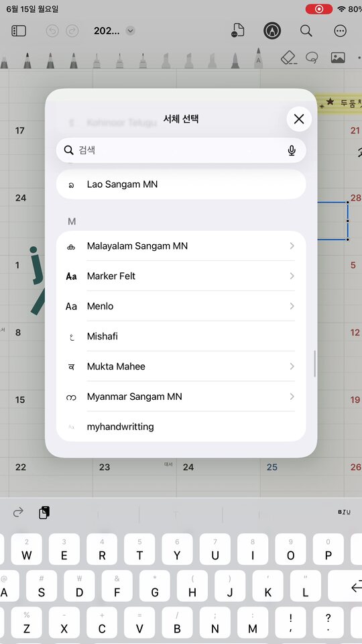Tap the clipboard paste icon

click(x=44, y=513)
